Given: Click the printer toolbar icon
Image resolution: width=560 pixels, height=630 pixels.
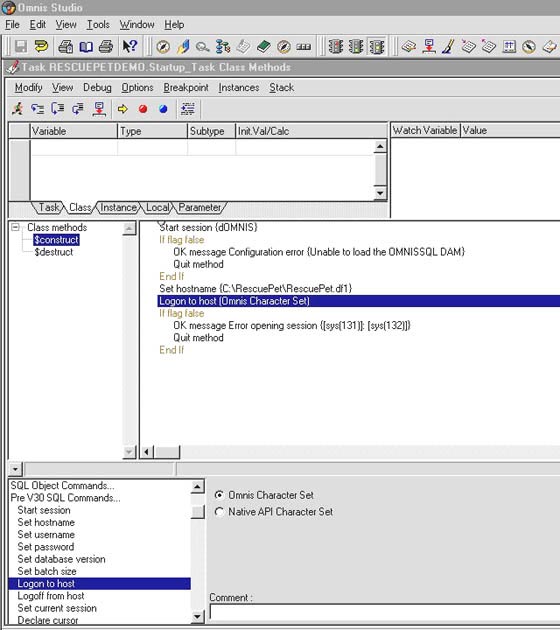Looking at the screenshot, I should [106, 47].
